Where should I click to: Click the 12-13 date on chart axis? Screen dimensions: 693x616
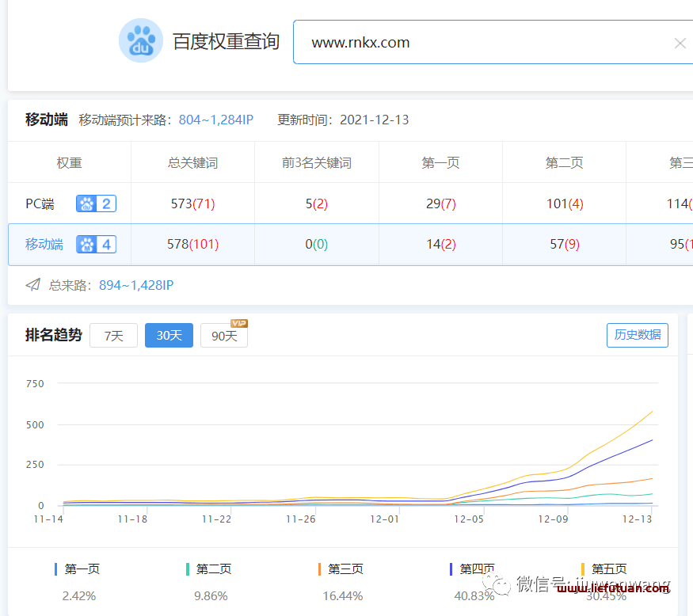click(x=637, y=519)
